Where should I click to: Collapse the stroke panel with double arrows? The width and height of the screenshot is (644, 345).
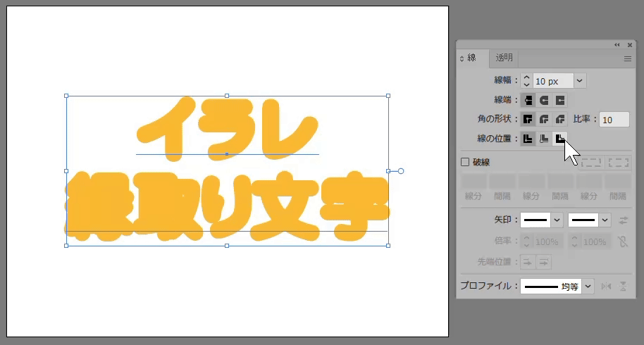pos(617,45)
